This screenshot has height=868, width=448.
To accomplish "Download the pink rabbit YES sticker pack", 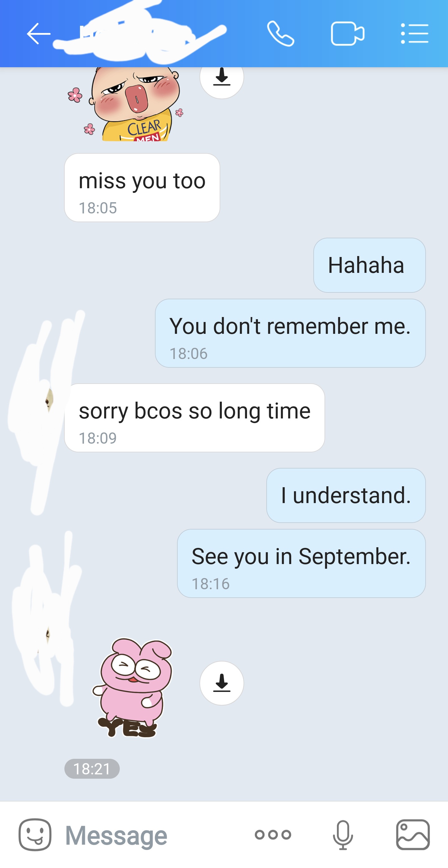I will pyautogui.click(x=222, y=683).
